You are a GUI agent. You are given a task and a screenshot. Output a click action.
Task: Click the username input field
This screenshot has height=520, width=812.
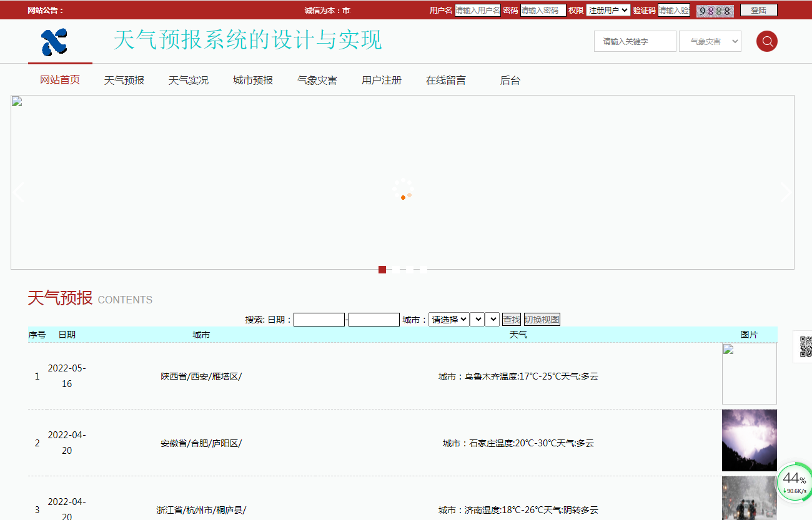pos(477,11)
